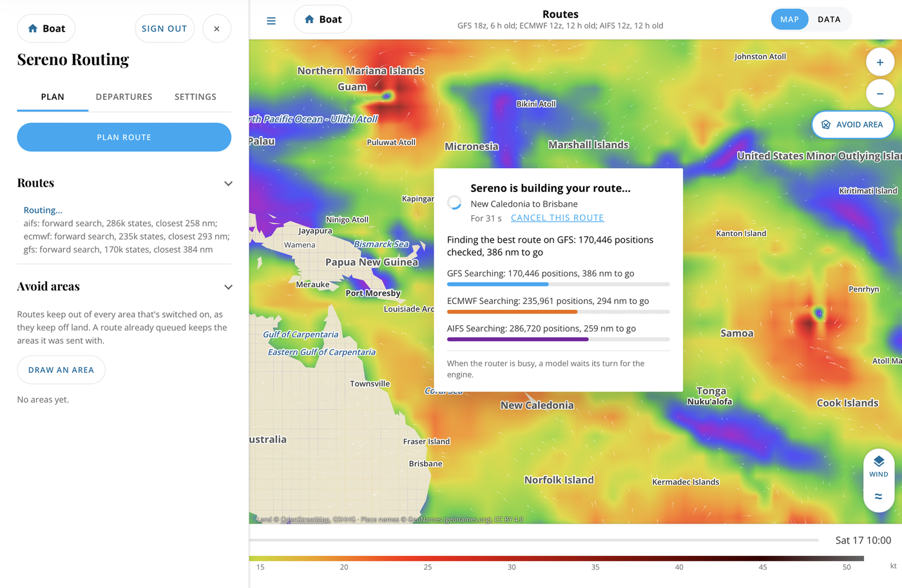Click the wind speed color legend bar
Image resolution: width=902 pixels, height=588 pixels.
557,558
